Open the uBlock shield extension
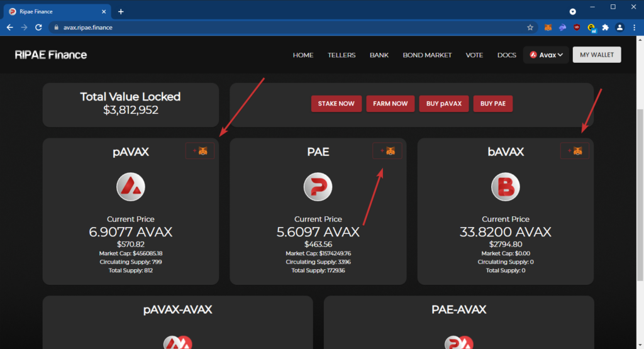Viewport: 644px width, 349px height. [577, 28]
